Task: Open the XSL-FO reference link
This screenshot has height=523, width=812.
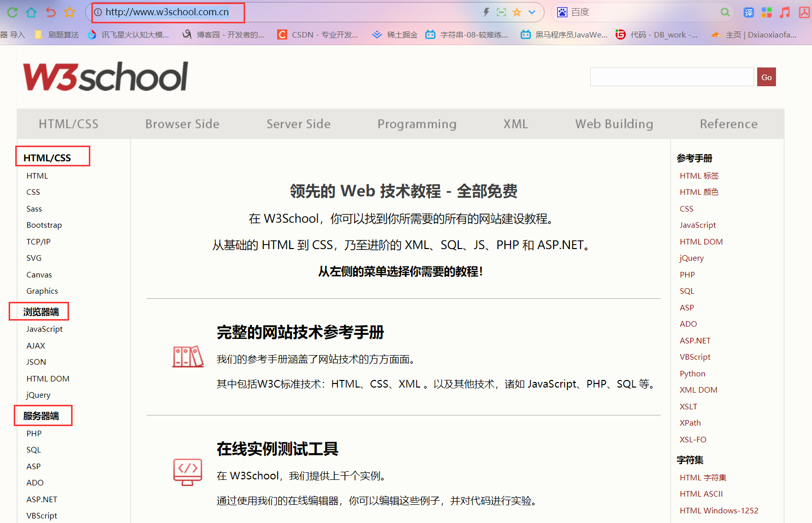Action: click(693, 439)
